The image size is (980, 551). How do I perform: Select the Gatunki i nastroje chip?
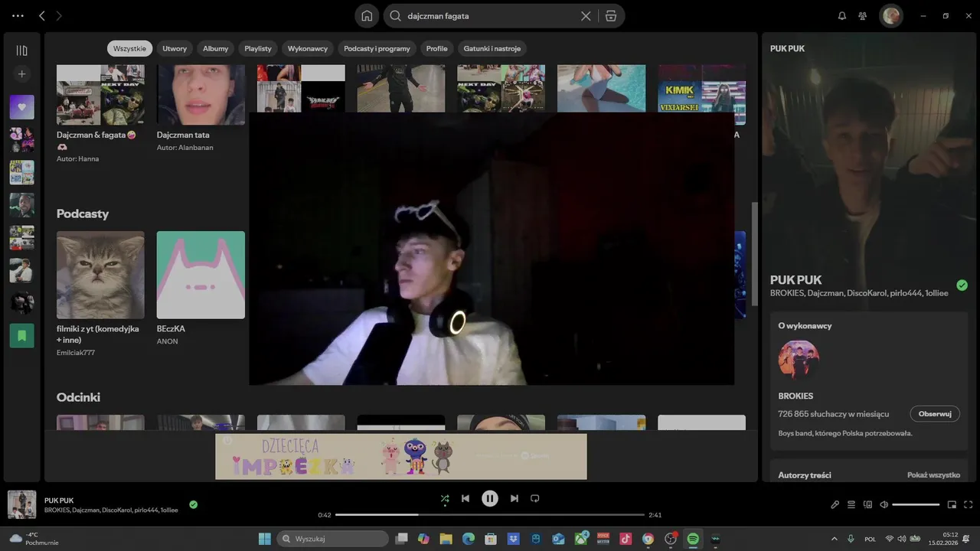tap(492, 48)
